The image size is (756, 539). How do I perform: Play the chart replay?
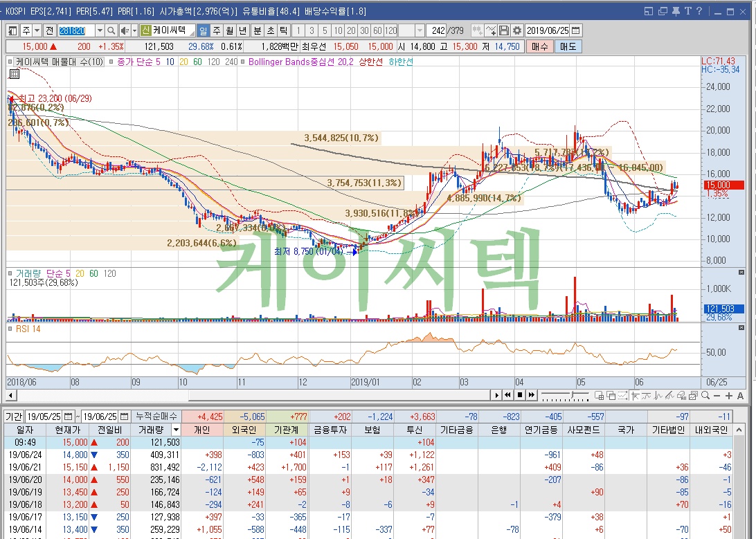(x=496, y=396)
